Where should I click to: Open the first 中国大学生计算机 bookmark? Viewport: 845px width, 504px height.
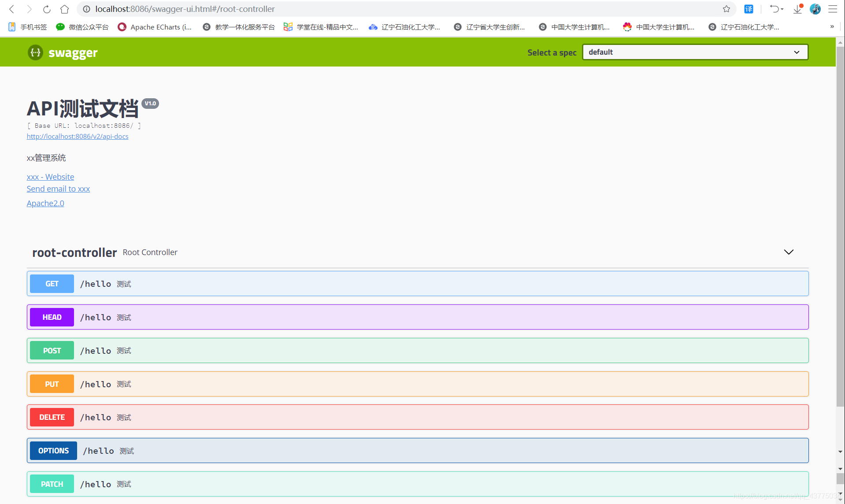pos(574,27)
